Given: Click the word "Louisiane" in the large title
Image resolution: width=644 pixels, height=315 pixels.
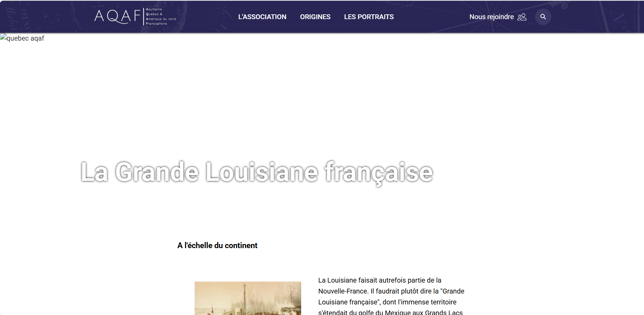Looking at the screenshot, I should coord(262,172).
